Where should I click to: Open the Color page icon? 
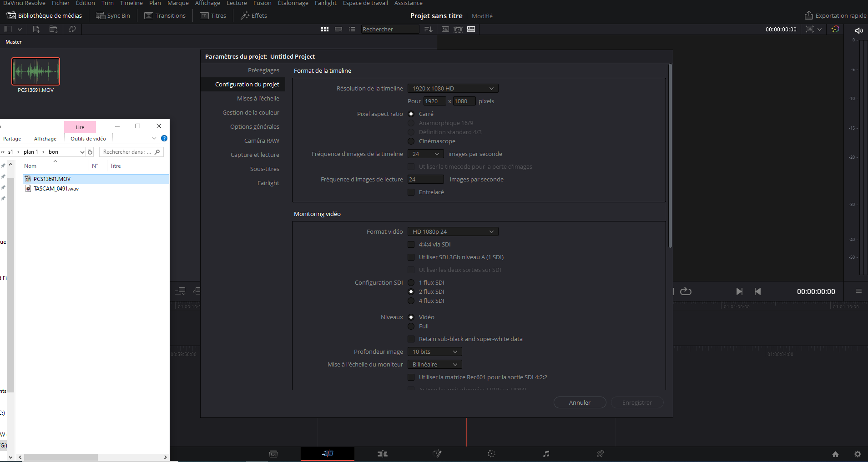click(x=491, y=453)
